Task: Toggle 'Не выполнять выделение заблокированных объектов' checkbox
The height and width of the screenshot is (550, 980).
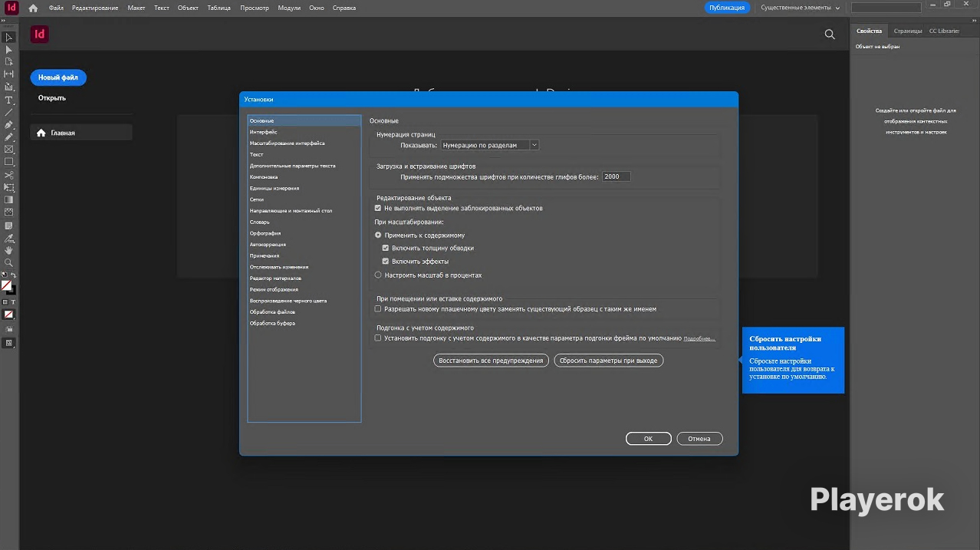Action: point(378,208)
